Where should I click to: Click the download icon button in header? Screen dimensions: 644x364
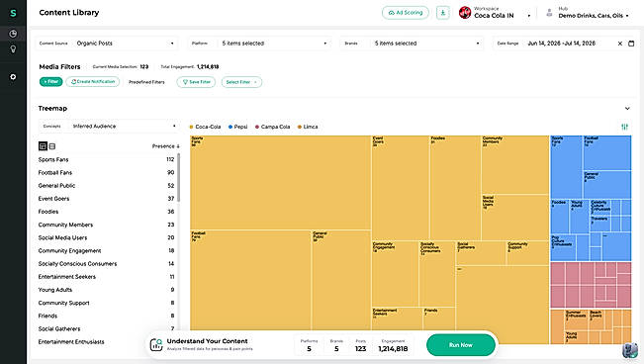(443, 13)
